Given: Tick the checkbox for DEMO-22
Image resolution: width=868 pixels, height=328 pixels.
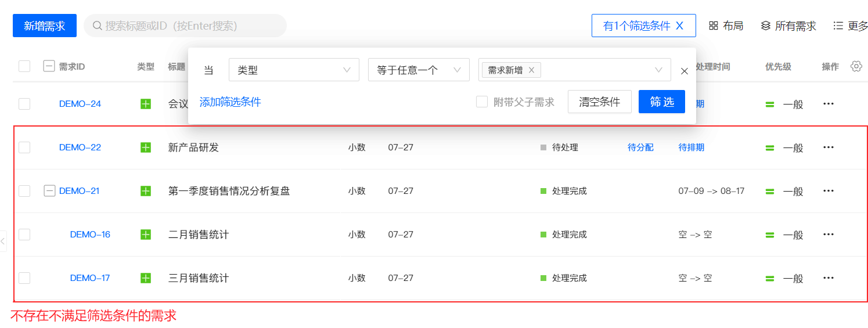Looking at the screenshot, I should tap(24, 147).
